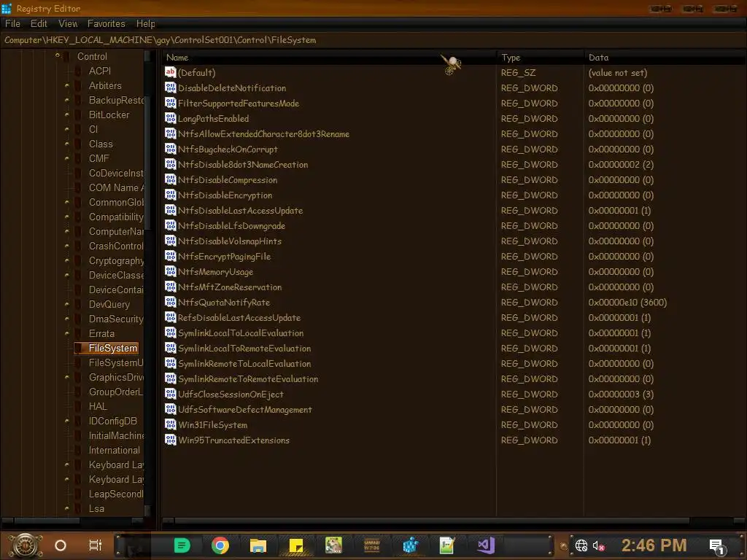Select the NtfsDisableLastAccessUpdate value
Screen dimensions: 747x560
pyautogui.click(x=240, y=210)
